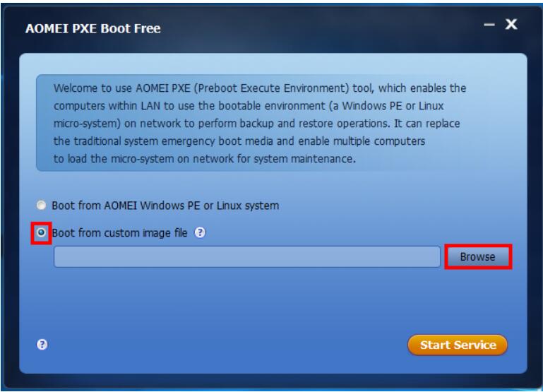
Task: Show the custom image file tooltip via its help icon
Action: click(x=200, y=232)
